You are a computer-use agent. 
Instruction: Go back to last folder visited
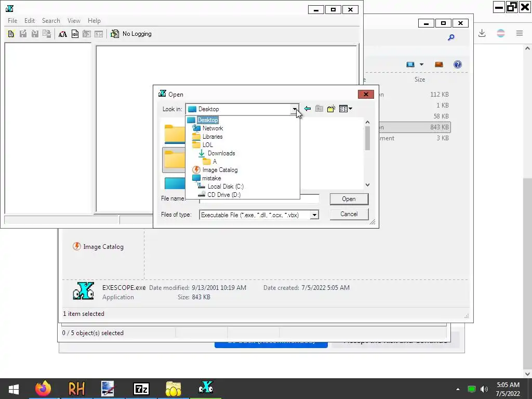pyautogui.click(x=308, y=109)
